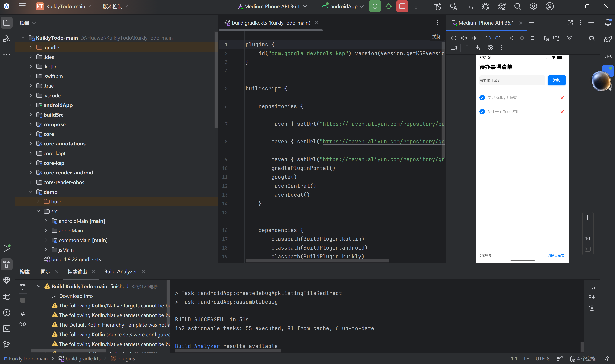The width and height of the screenshot is (615, 364).
Task: Click the 需要做什么? input field
Action: (512, 80)
